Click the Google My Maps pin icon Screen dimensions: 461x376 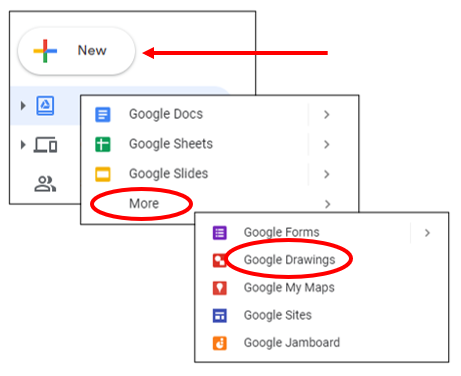click(220, 288)
